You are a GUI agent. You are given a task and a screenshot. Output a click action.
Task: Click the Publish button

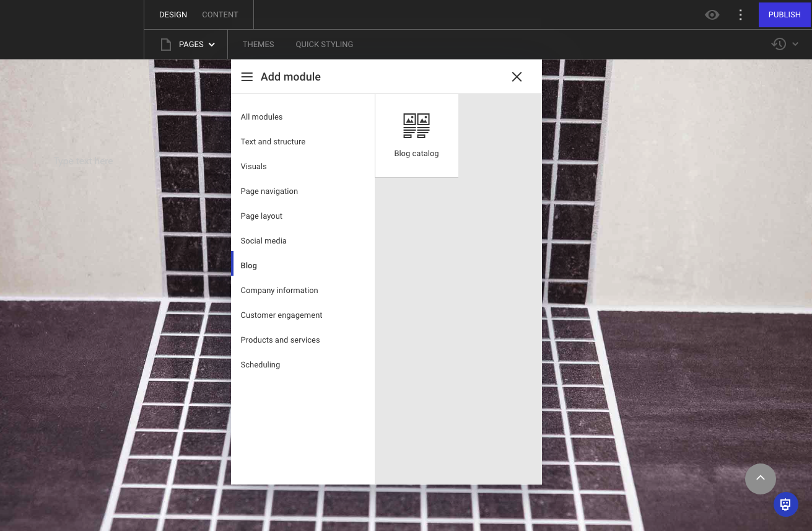tap(785, 15)
